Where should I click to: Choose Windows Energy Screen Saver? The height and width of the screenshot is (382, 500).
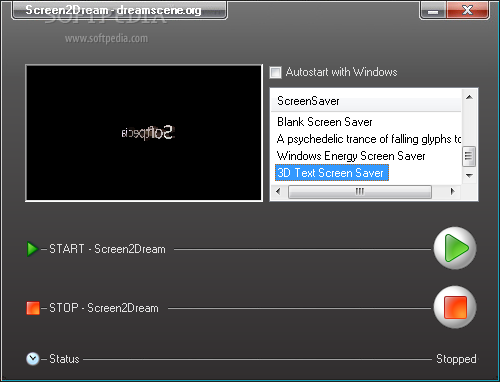click(x=351, y=156)
